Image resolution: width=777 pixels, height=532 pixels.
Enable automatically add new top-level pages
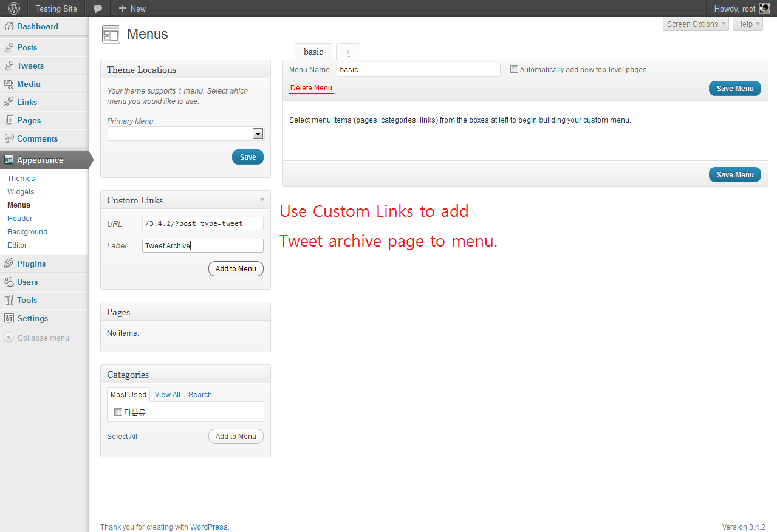pyautogui.click(x=514, y=69)
